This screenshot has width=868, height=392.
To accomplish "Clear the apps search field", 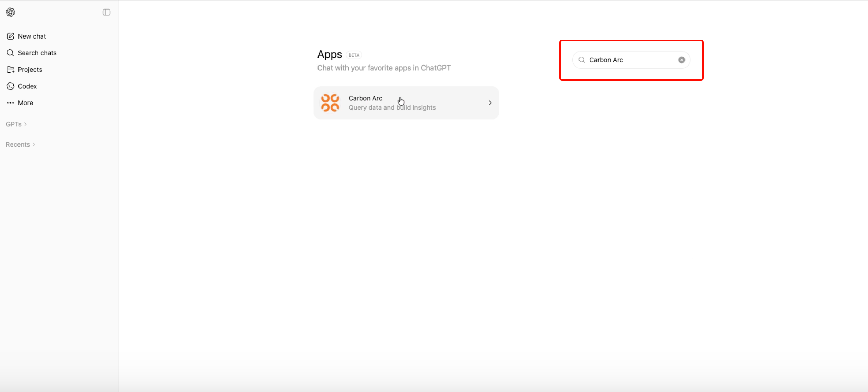I will coord(681,60).
